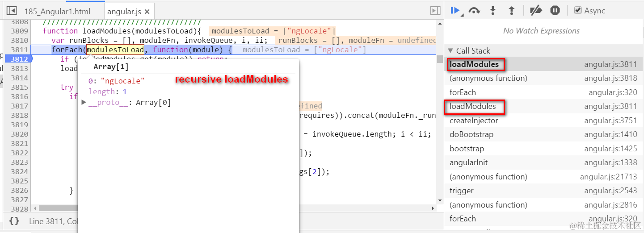
Task: Click line number 3816 in gutter
Action: point(20,96)
